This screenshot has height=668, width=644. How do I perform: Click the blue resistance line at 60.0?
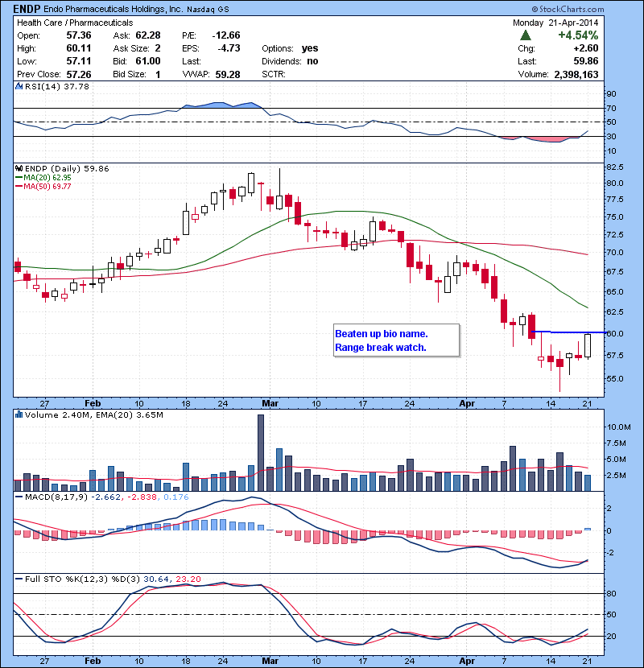coord(568,332)
